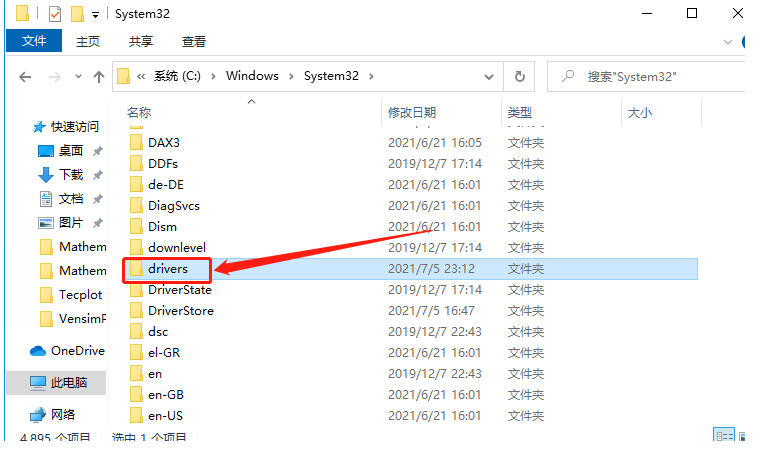
Task: Unpin 下载 using its pin icon
Action: [97, 175]
